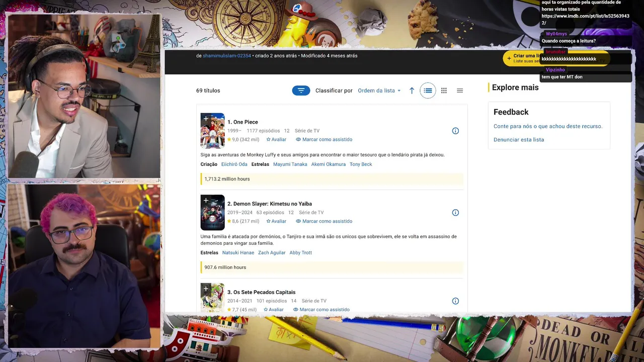The height and width of the screenshot is (362, 644).
Task: Mark Os Sete Pecados Capitais as watched
Action: coord(321,310)
